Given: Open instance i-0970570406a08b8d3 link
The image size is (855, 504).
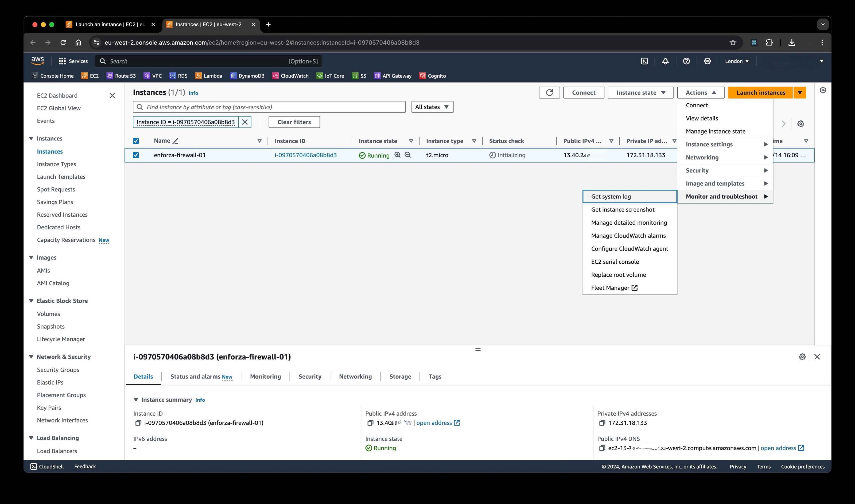Looking at the screenshot, I should tap(305, 155).
